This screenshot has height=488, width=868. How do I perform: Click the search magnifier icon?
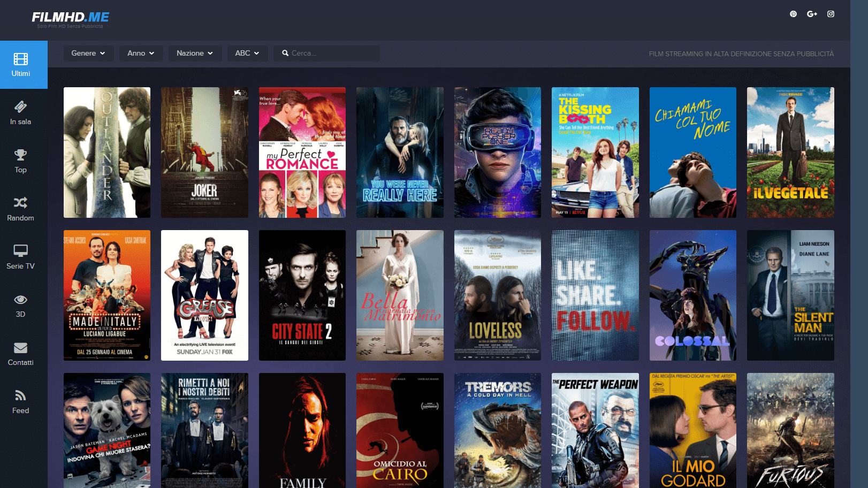(285, 53)
